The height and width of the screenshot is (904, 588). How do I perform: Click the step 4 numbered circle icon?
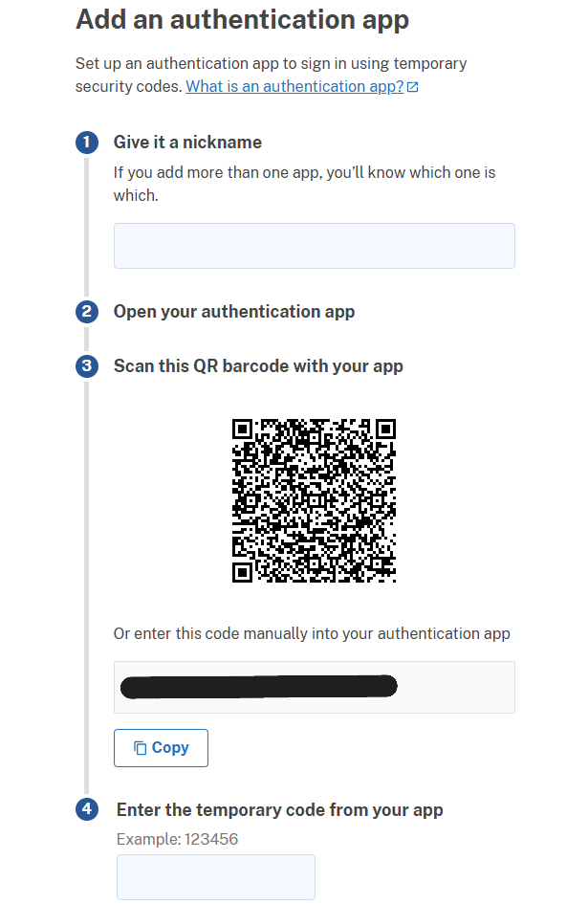(87, 808)
